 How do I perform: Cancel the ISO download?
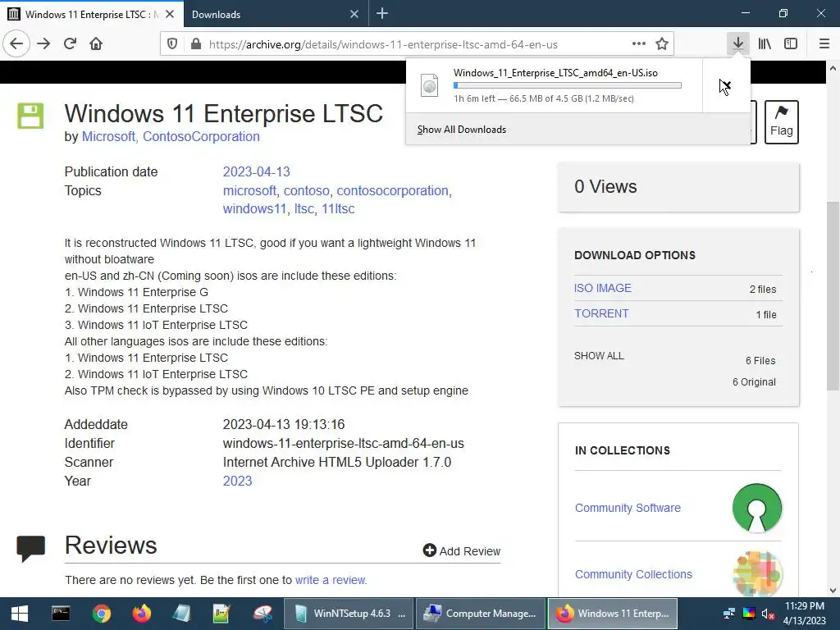click(x=725, y=85)
